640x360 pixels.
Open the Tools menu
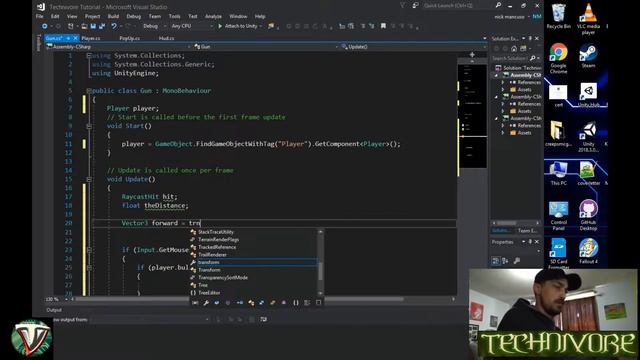pos(175,16)
